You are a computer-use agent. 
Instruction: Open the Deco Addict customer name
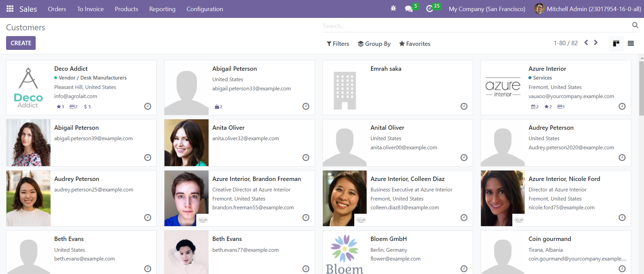pos(71,69)
